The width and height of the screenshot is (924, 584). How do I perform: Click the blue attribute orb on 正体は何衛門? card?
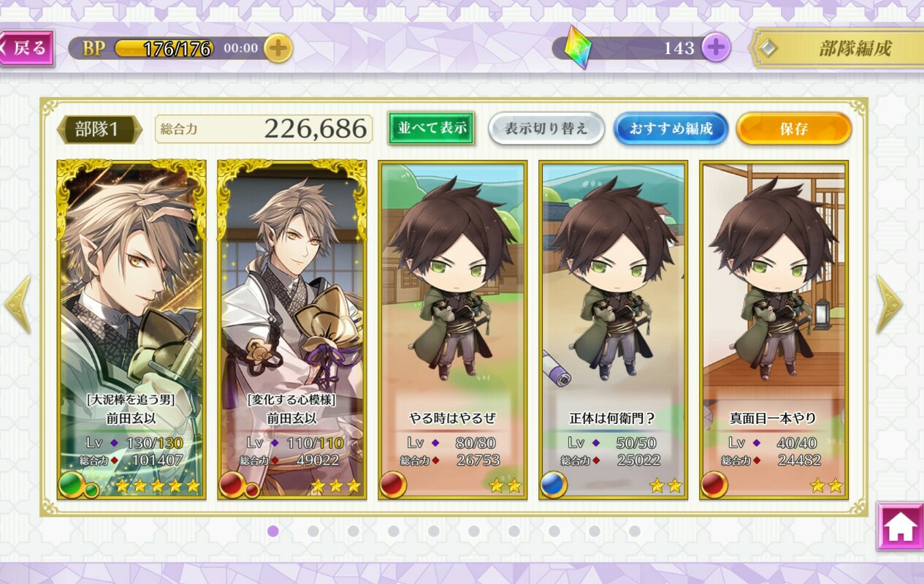(554, 485)
